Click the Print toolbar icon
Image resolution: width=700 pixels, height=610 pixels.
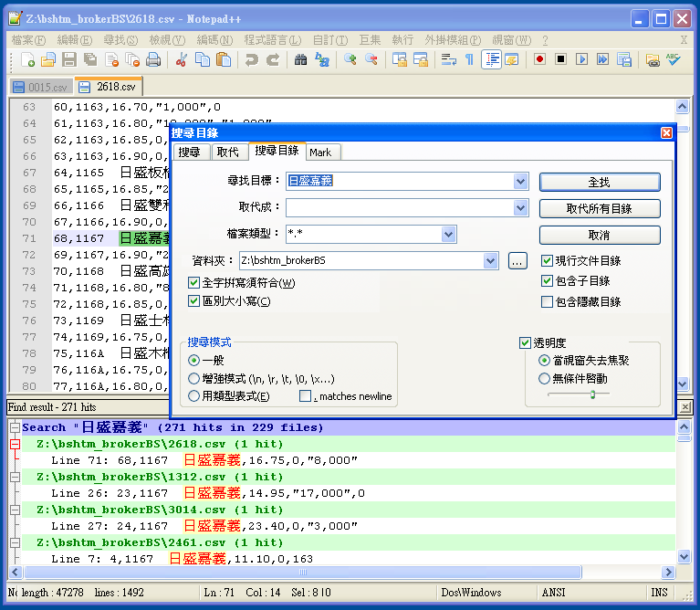tap(153, 60)
